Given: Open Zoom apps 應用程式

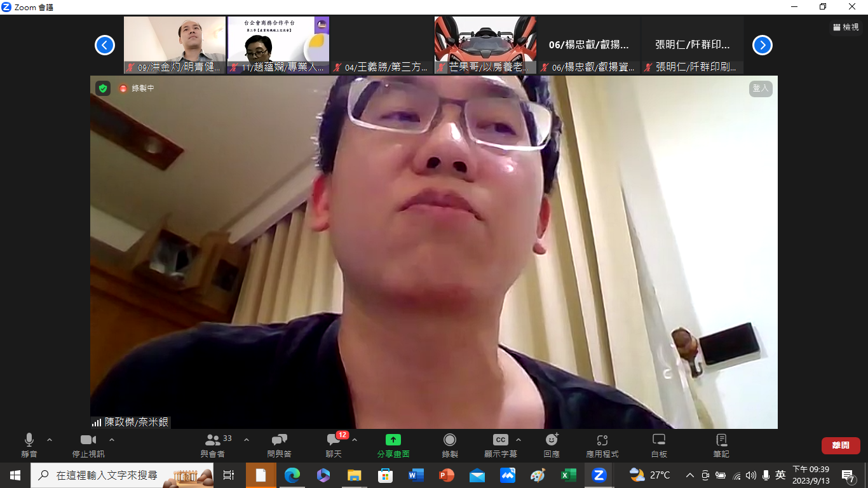Looking at the screenshot, I should 602,445.
